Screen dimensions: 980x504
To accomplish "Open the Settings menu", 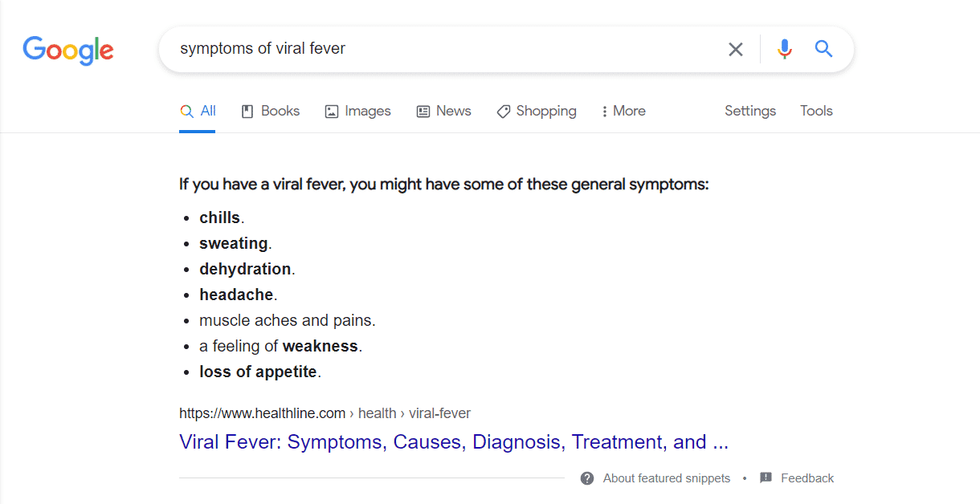I will [749, 112].
